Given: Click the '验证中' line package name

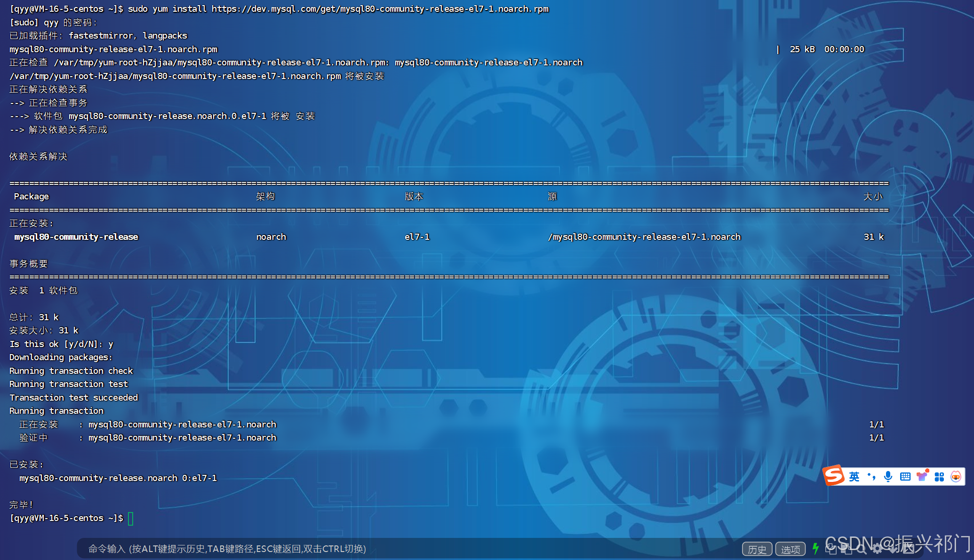Looking at the screenshot, I should (x=182, y=438).
